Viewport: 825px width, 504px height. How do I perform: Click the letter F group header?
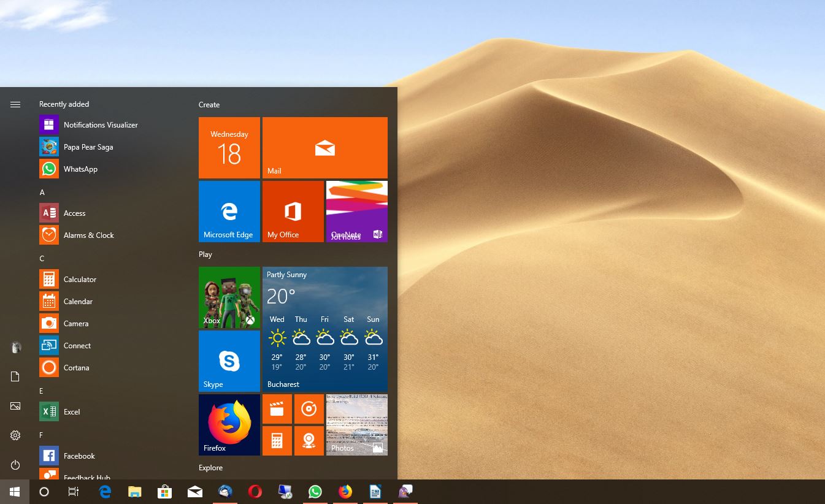42,435
